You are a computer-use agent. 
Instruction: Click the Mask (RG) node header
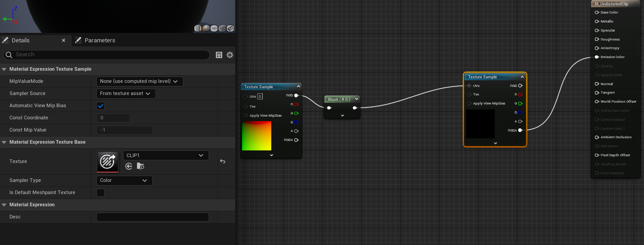coord(339,100)
